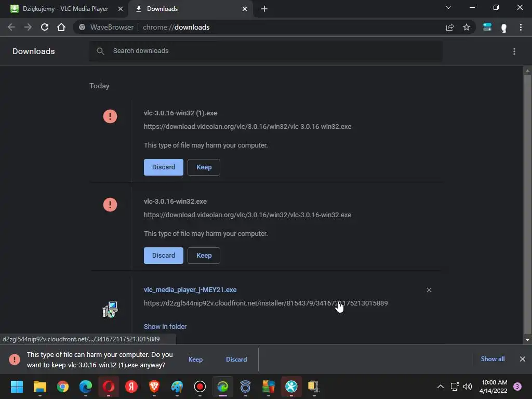Launch Google Chrome from the taskbar
532x399 pixels.
coord(63,387)
